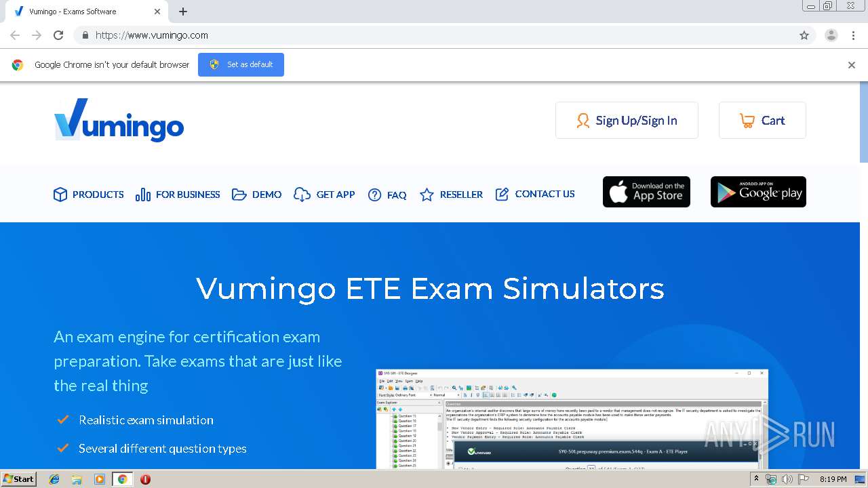Click the system clock 8:19 PM

pos(833,479)
